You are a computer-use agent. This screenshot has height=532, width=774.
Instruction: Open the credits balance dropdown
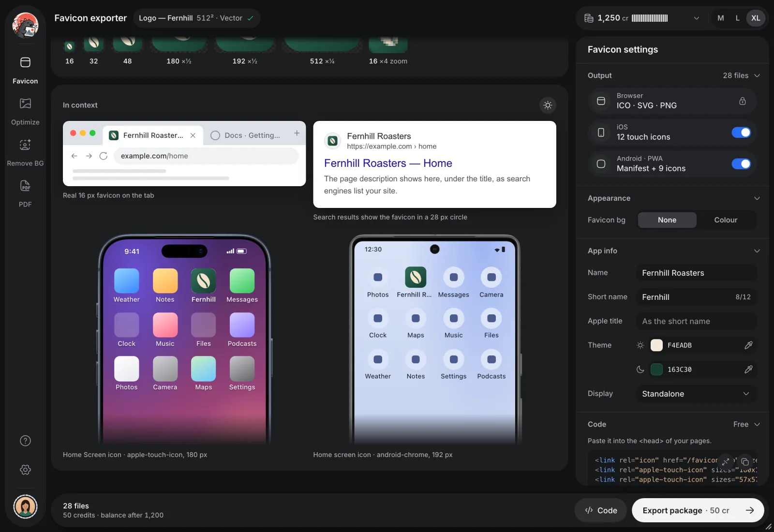(x=696, y=18)
